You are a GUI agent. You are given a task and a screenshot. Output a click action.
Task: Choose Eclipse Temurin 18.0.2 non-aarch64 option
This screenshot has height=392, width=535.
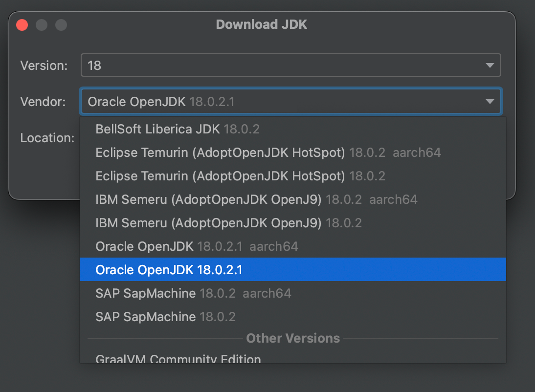pyautogui.click(x=293, y=176)
